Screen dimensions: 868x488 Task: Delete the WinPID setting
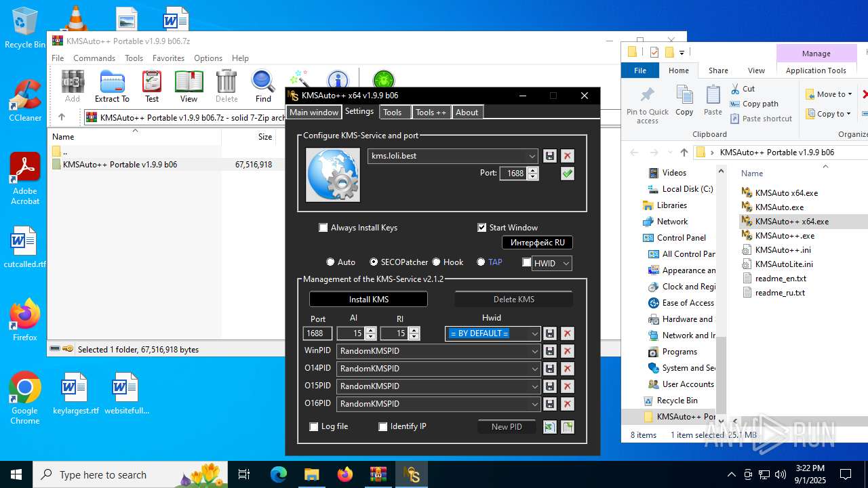568,351
